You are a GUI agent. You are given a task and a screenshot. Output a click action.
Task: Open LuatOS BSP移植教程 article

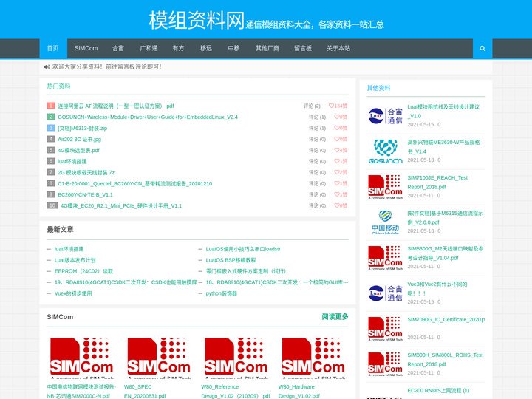click(x=231, y=260)
